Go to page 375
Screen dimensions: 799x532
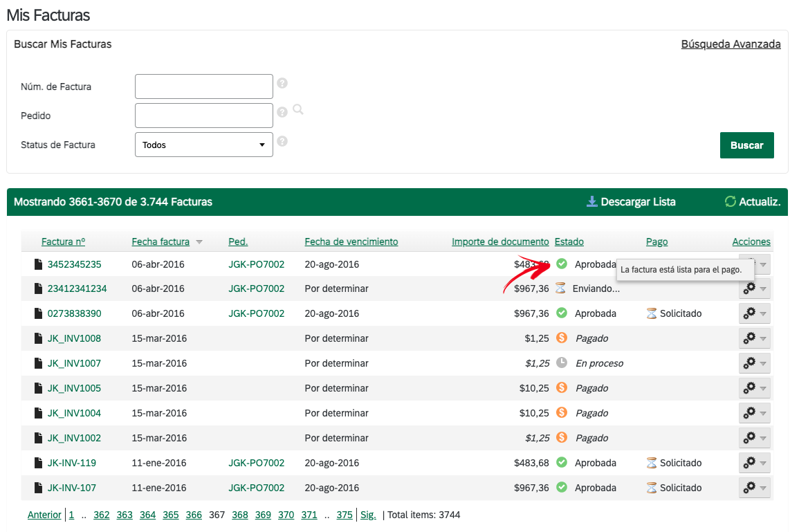coord(345,515)
